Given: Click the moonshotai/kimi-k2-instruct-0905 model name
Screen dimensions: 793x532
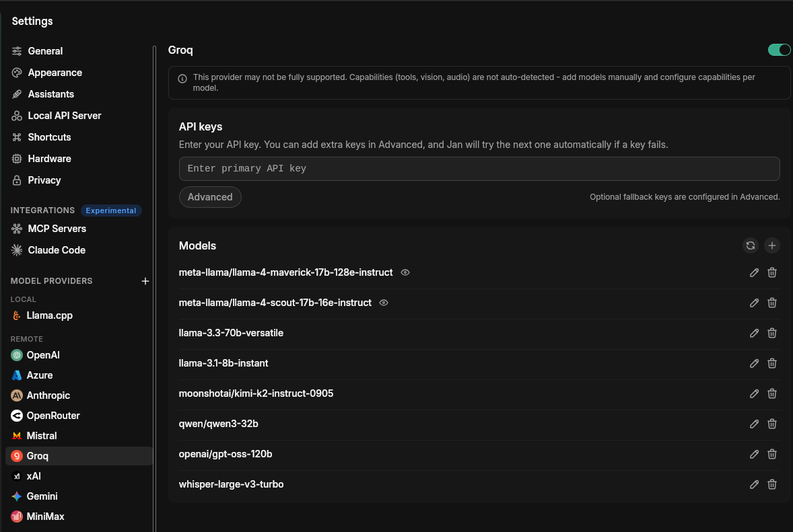Looking at the screenshot, I should pyautogui.click(x=256, y=393).
